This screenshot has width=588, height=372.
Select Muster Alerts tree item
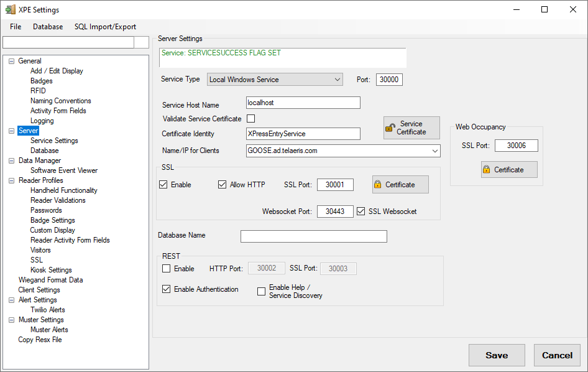point(49,330)
